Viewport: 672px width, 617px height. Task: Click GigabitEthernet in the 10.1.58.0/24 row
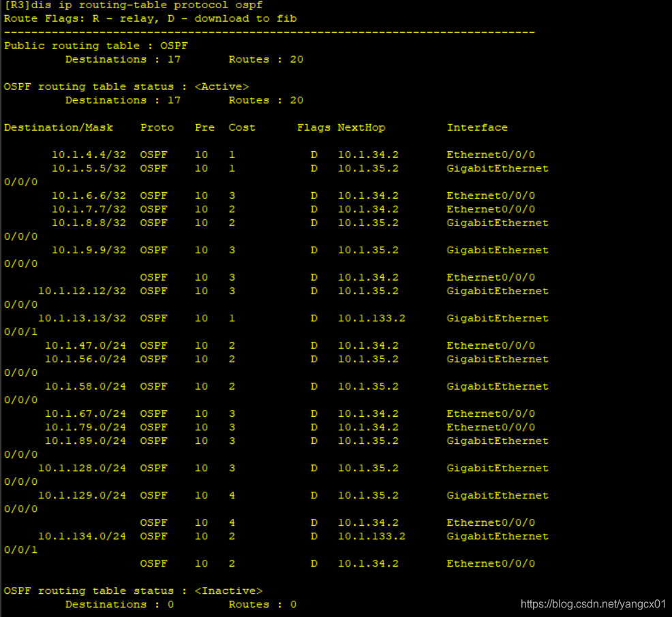(497, 386)
